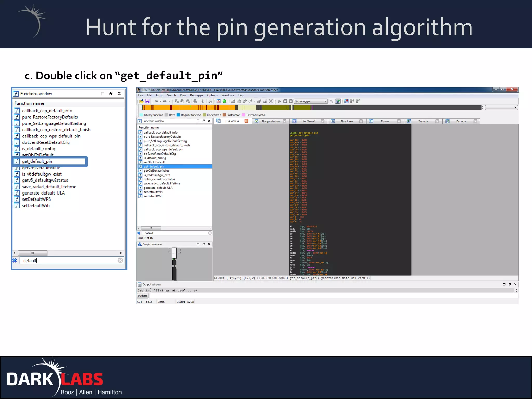Click the Regular function blue legend swatch
The width and height of the screenshot is (532, 399).
(178, 115)
